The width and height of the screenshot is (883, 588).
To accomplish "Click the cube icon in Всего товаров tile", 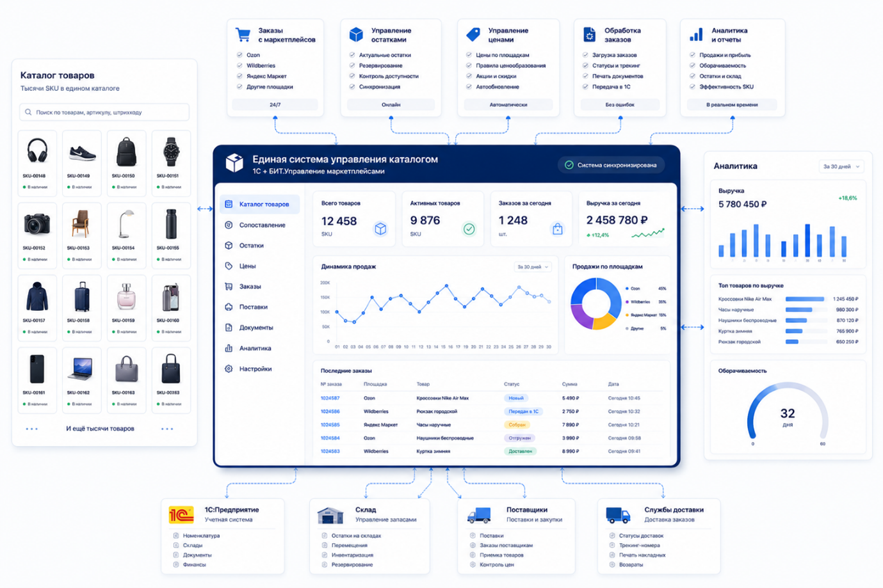I will point(380,228).
